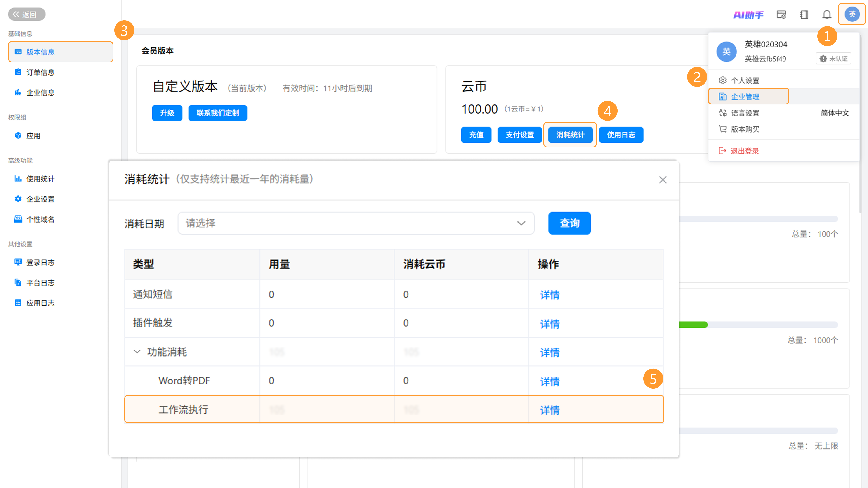The width and height of the screenshot is (868, 488).
Task: Click the 企业设置 gear icon in sidebar
Action: [x=18, y=199]
